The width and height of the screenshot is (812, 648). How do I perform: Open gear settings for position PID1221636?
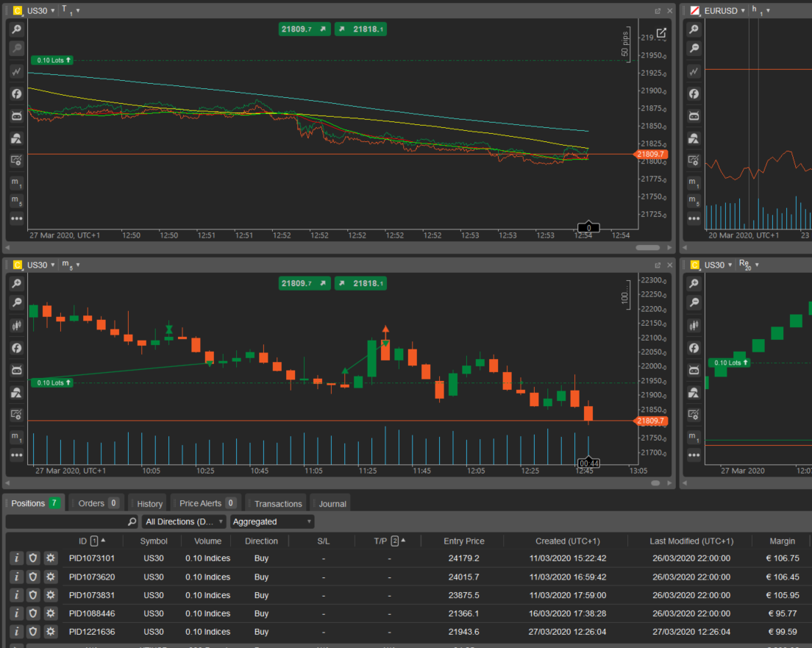50,631
